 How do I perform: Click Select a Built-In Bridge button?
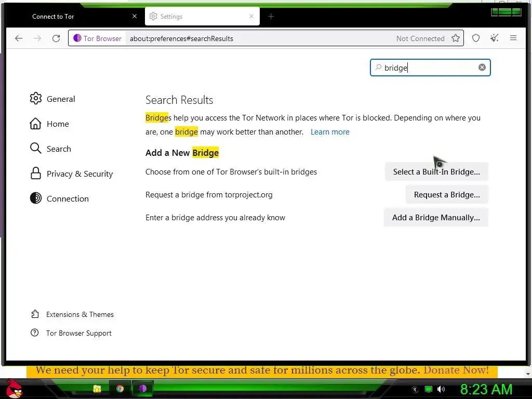point(436,171)
